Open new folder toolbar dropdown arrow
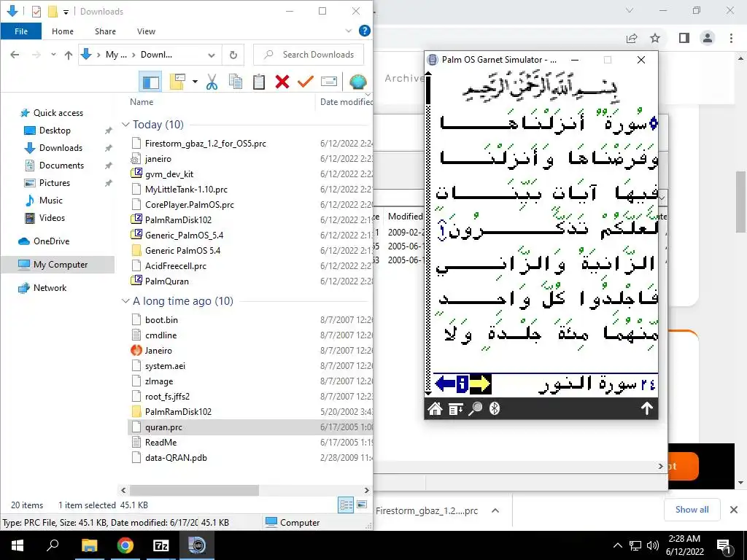Screen dimensions: 747x560 (195, 82)
